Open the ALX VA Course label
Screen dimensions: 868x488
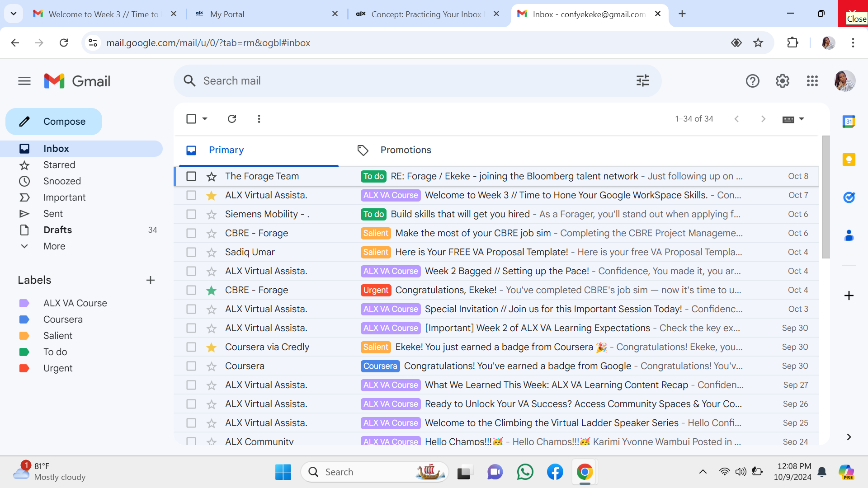click(x=75, y=303)
